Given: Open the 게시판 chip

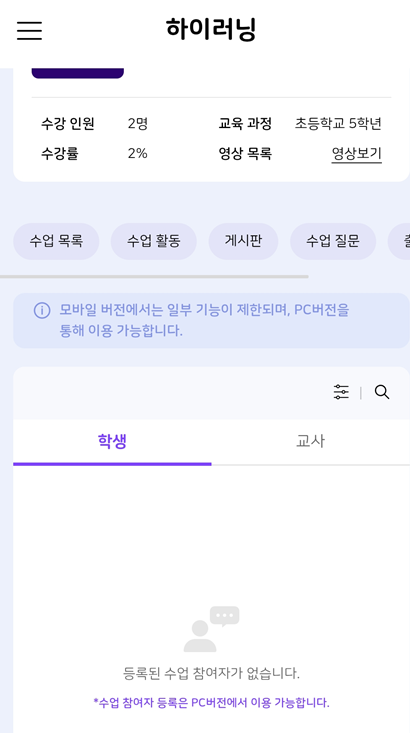Looking at the screenshot, I should click(x=243, y=241).
